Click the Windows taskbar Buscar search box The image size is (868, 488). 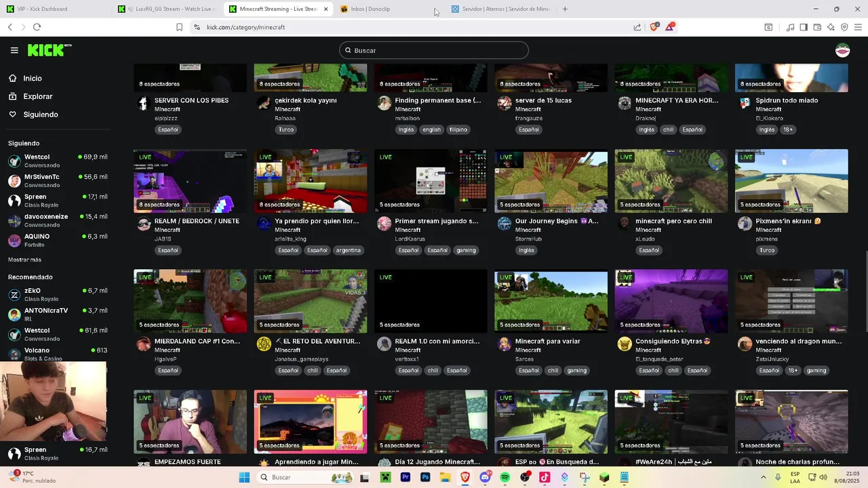tap(306, 477)
